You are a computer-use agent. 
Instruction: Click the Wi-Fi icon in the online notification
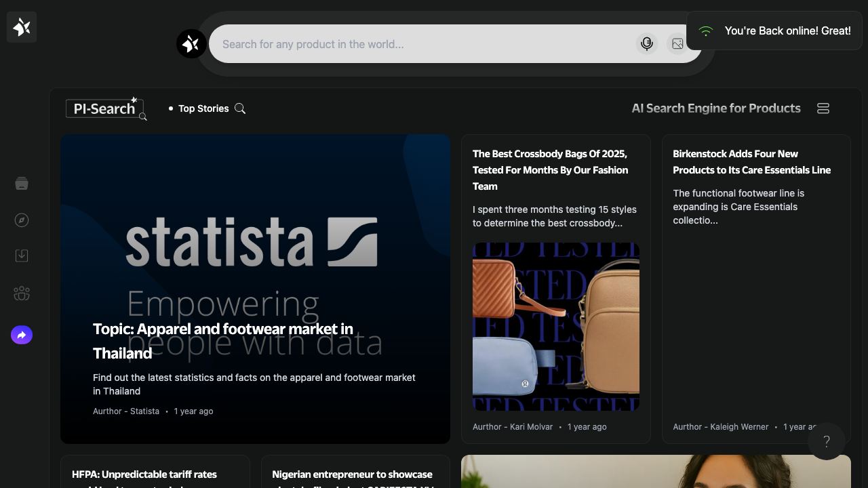pos(706,31)
